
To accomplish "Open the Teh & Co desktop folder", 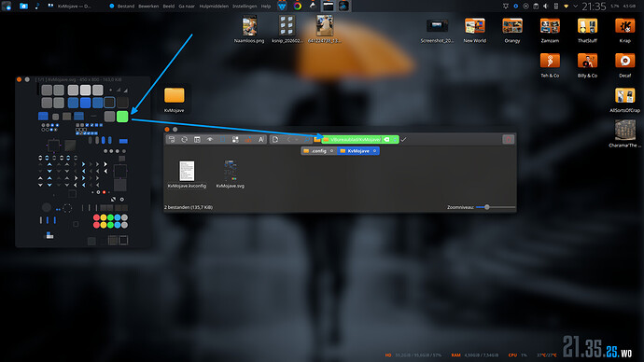I will click(x=550, y=65).
